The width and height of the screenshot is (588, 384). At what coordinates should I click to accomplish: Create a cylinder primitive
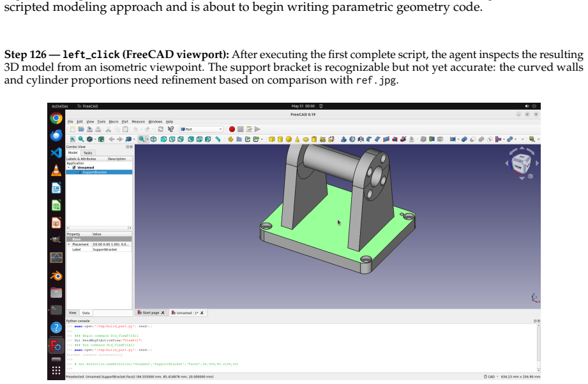pos(280,139)
